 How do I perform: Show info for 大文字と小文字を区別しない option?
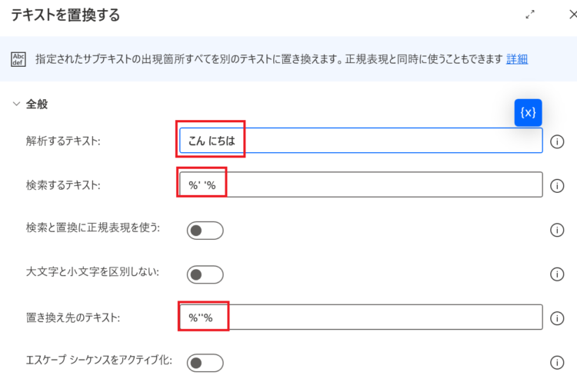557,274
